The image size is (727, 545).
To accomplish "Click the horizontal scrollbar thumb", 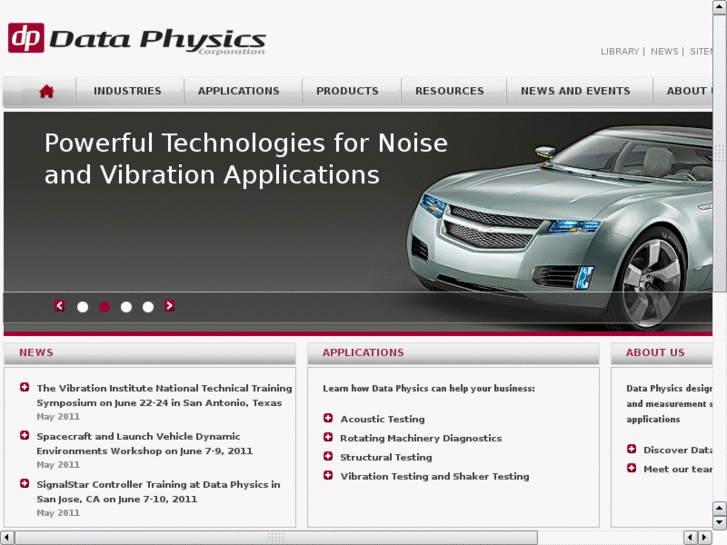I will click(276, 538).
